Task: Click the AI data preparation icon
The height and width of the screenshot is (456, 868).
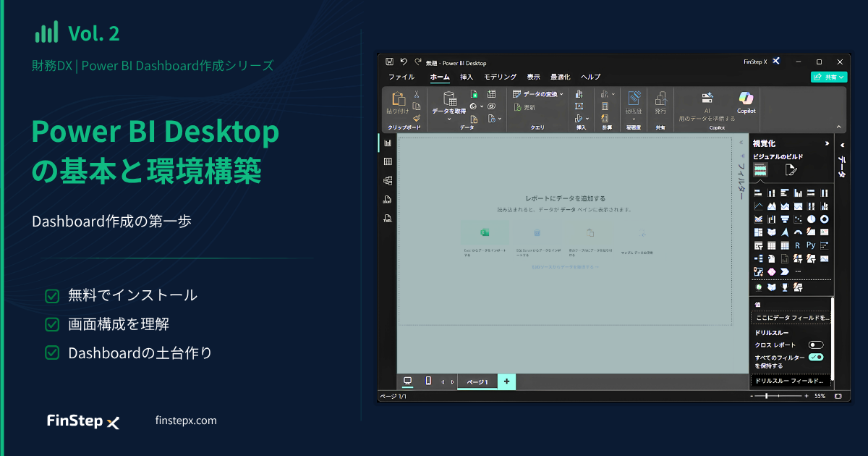Action: 707,98
